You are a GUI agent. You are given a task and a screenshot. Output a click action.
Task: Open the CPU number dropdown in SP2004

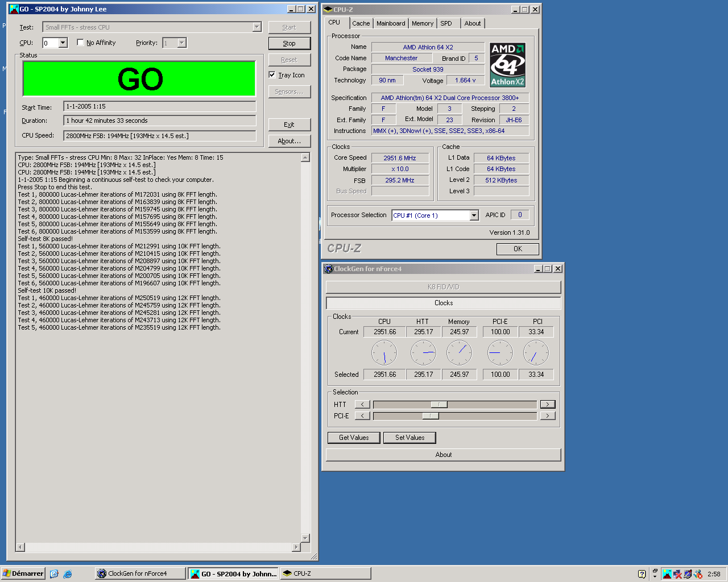pos(63,43)
